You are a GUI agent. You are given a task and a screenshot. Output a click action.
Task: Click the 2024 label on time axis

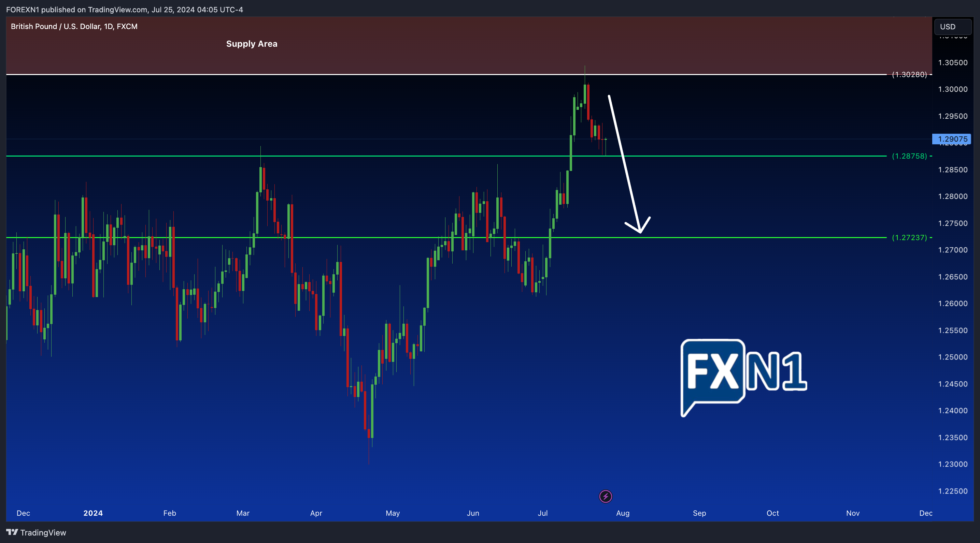tap(93, 513)
